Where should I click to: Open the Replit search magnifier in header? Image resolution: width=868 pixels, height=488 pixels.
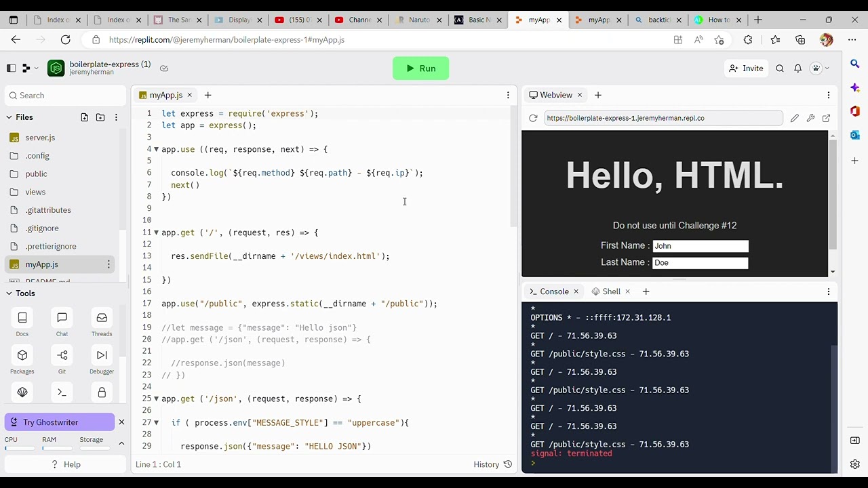coord(780,68)
